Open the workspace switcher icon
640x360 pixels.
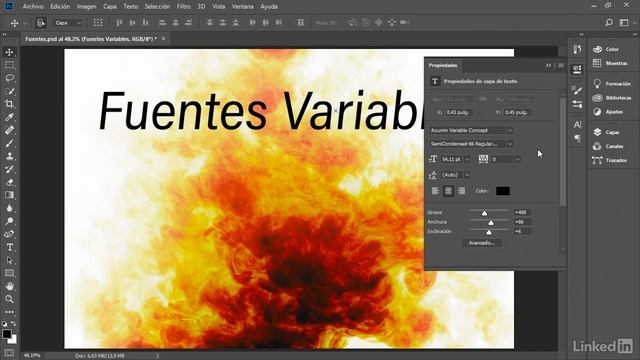[624, 23]
